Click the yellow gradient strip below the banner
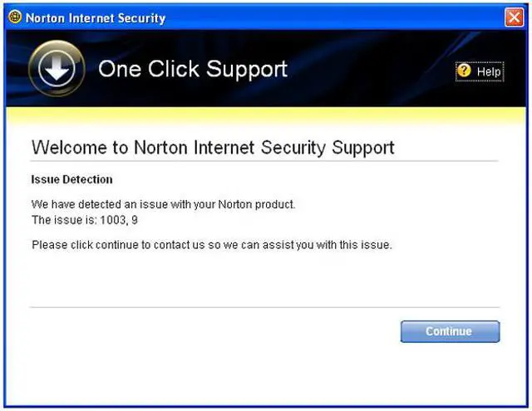The image size is (532, 411). [x=266, y=115]
